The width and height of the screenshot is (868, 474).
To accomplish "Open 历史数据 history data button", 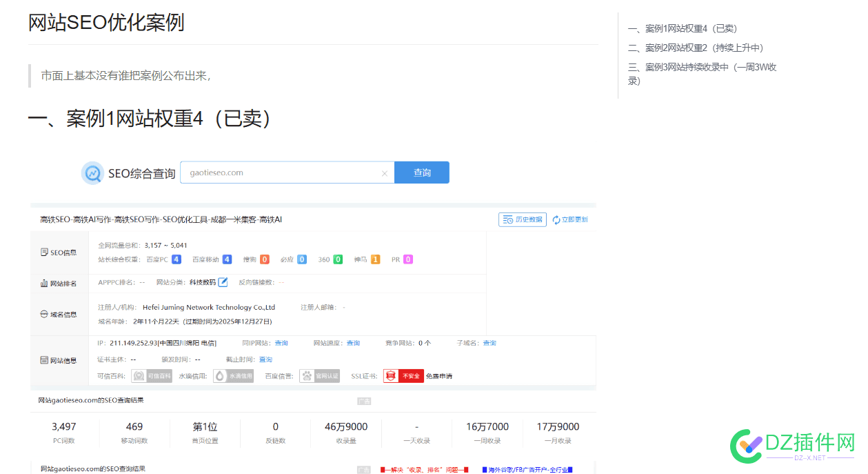I will 523,219.
